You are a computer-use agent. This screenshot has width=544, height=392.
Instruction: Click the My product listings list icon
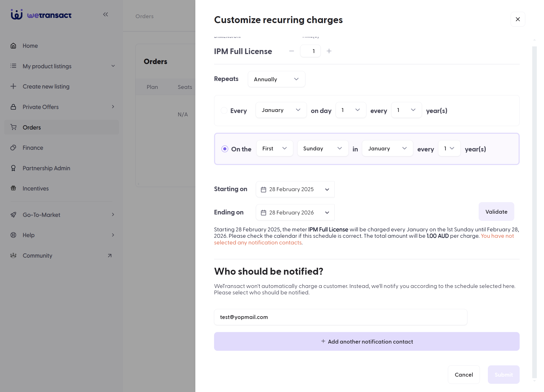13,66
